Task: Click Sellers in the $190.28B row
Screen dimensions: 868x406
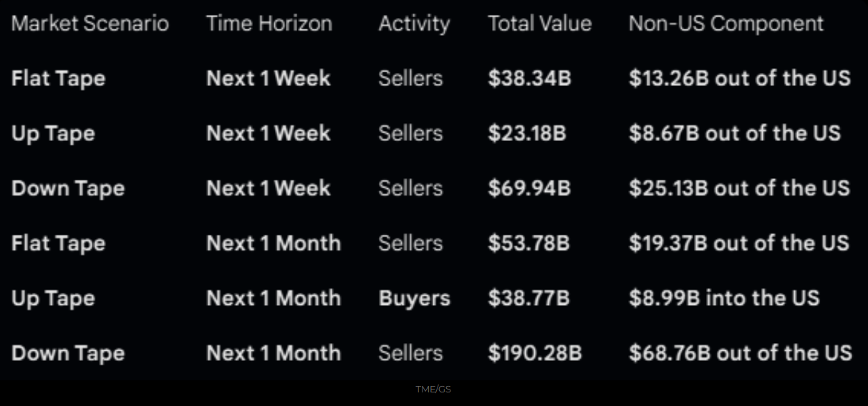Action: (x=410, y=353)
